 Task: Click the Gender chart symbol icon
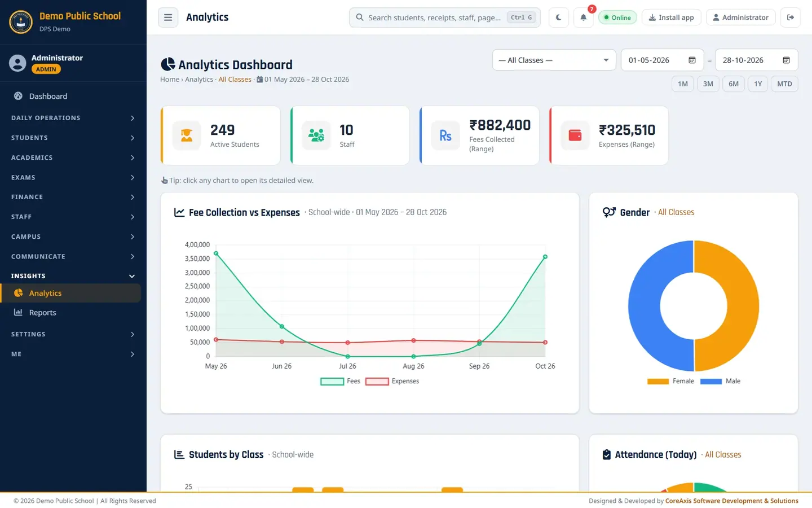click(609, 212)
